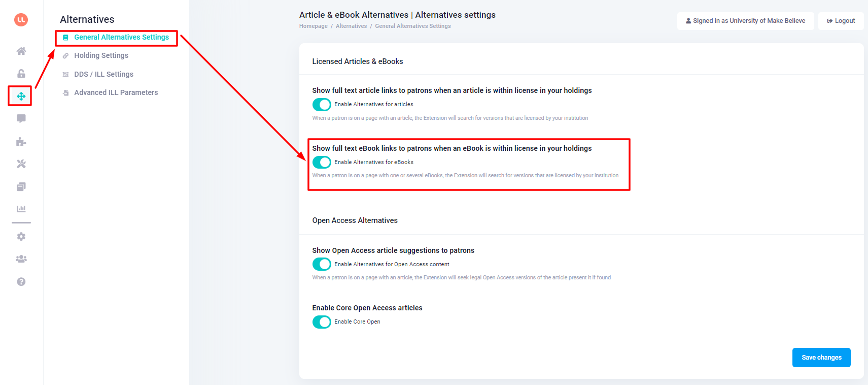Click heading about full text eBook links
The height and width of the screenshot is (385, 868).
pos(452,148)
